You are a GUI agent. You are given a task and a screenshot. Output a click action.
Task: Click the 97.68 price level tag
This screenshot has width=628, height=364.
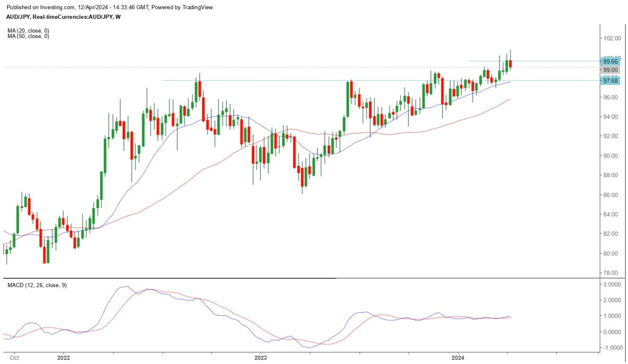tap(611, 81)
